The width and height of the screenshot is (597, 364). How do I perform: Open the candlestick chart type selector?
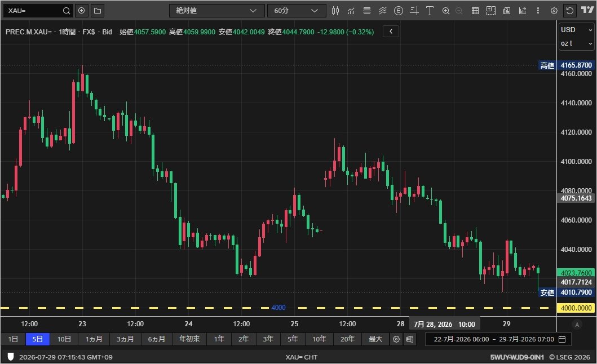tap(335, 11)
